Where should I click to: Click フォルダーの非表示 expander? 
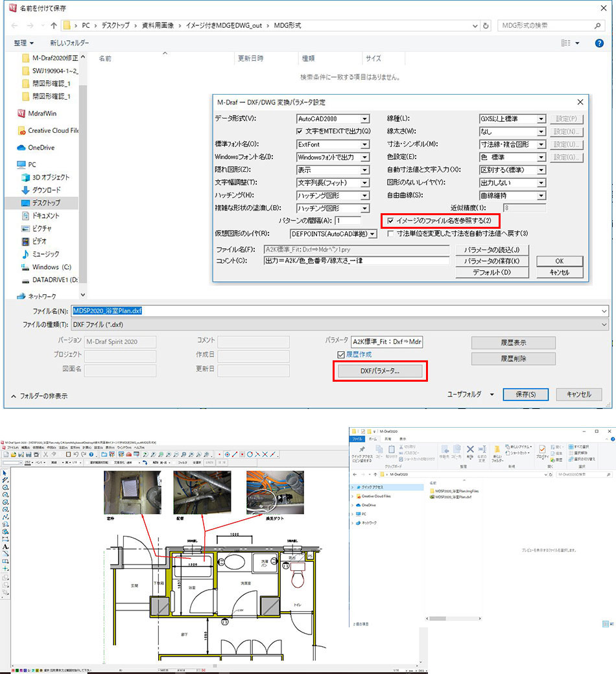[x=39, y=396]
